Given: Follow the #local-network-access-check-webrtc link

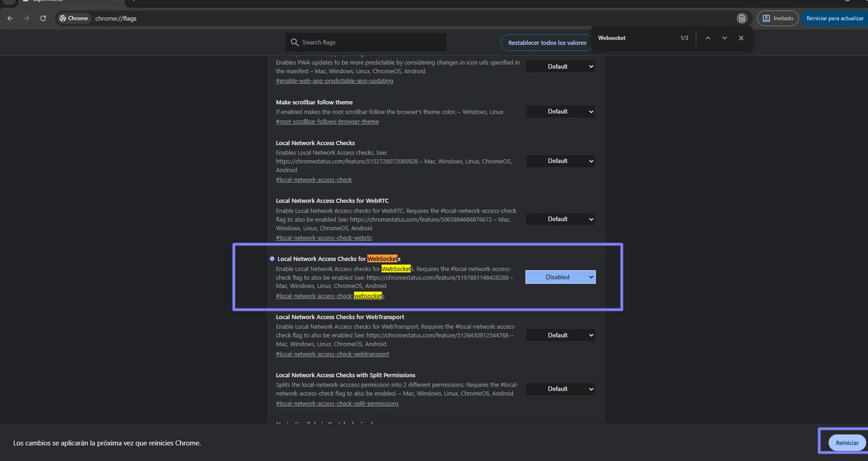Looking at the screenshot, I should (x=324, y=238).
